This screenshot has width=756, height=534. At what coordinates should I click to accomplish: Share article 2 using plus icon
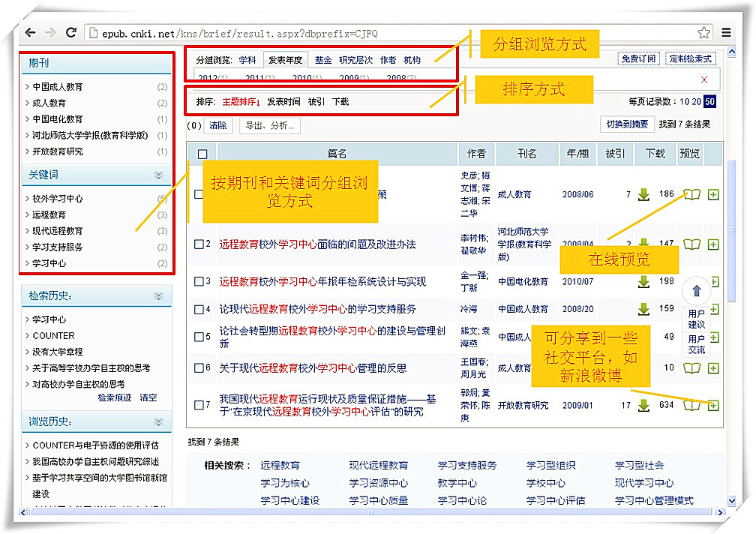coord(713,244)
